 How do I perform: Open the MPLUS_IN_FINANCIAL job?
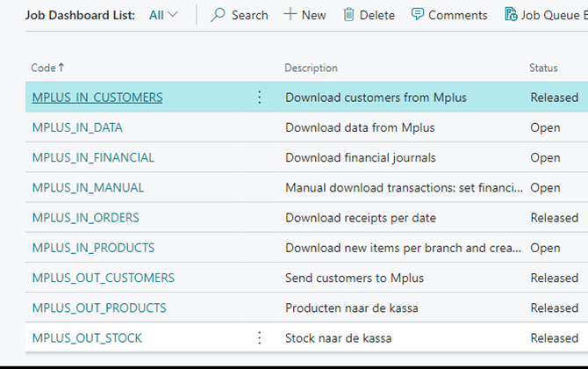(93, 157)
